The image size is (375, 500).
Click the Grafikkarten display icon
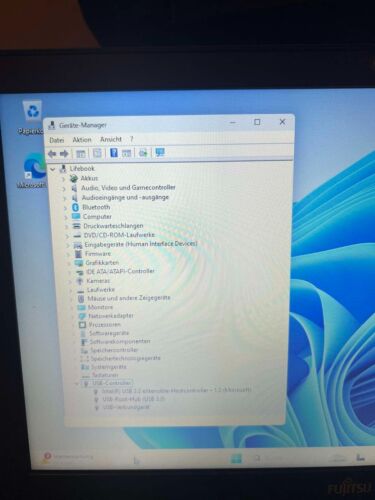[79, 263]
